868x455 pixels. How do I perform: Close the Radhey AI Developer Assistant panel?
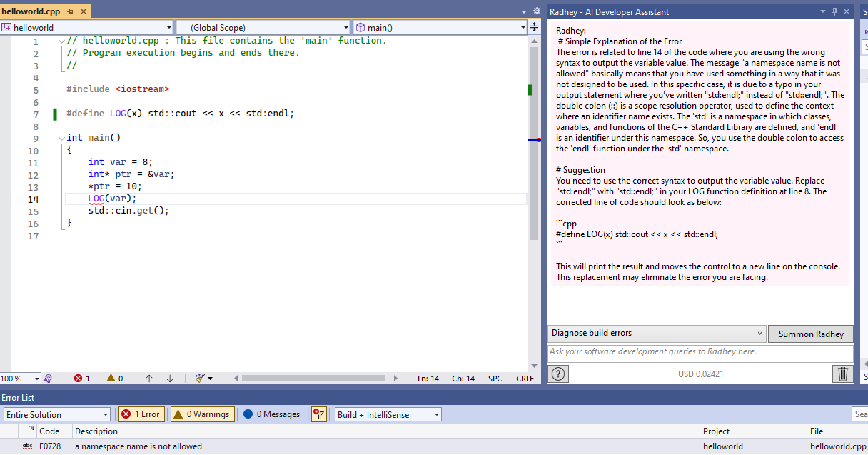tap(847, 11)
